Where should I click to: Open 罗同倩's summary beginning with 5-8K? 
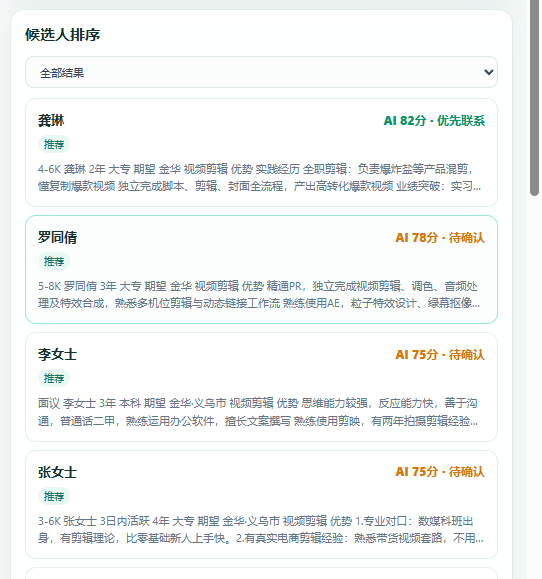(259, 295)
